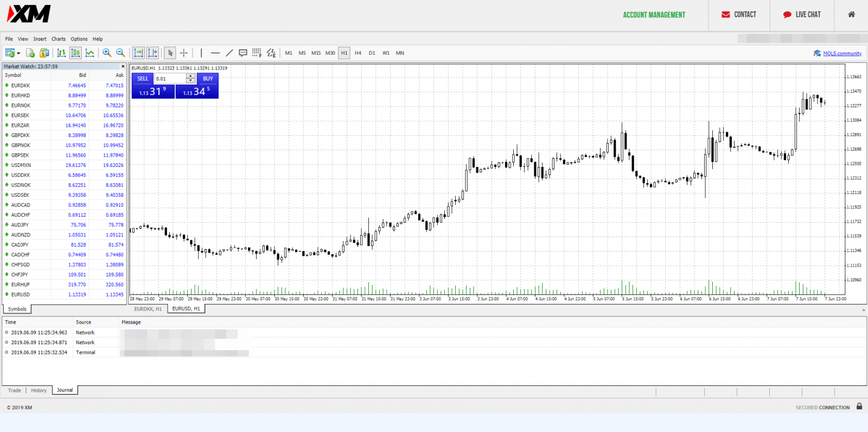Toggle the chart shift icon

pos(153,53)
